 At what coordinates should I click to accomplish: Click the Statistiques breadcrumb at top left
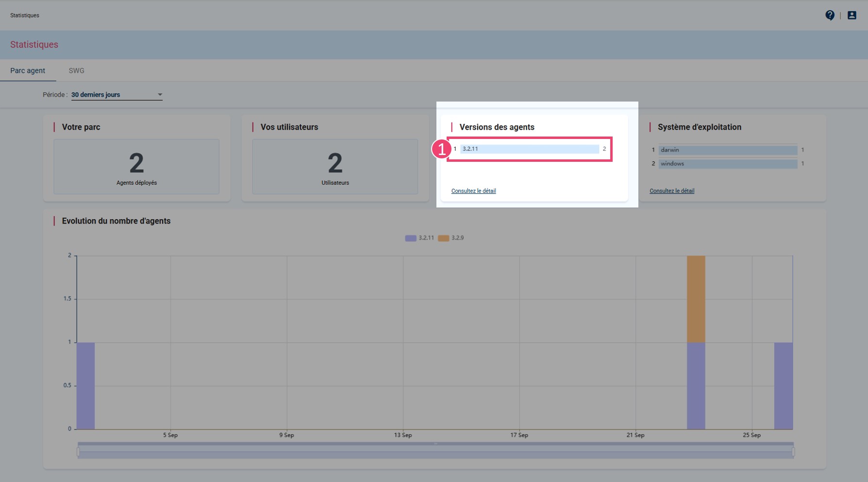25,16
